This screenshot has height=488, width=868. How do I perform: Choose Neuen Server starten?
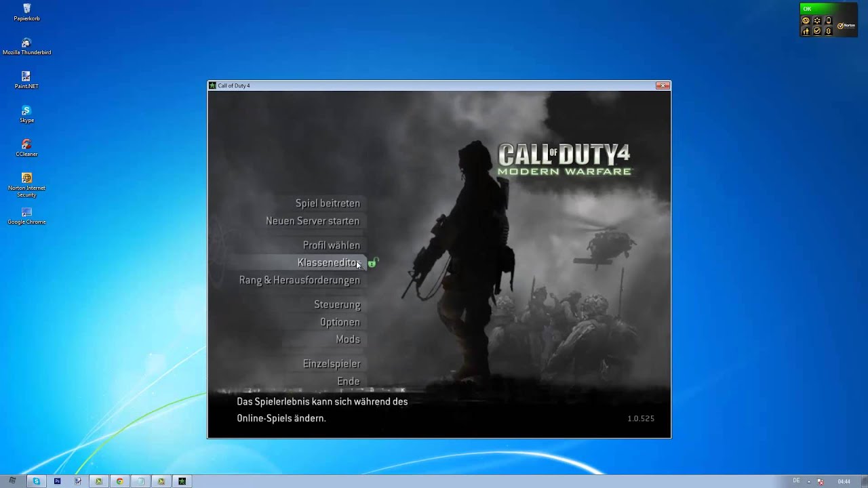(313, 221)
